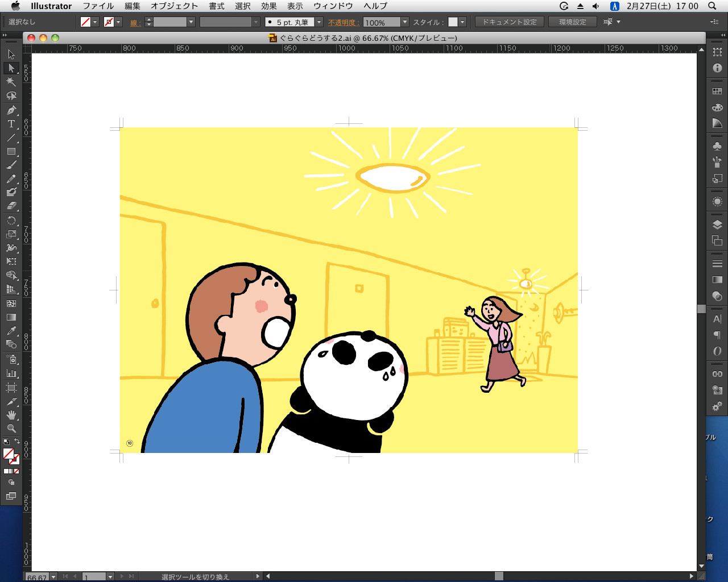Screen dimensions: 728x582
Task: Select the Selection (black arrow) tool
Action: [11, 55]
